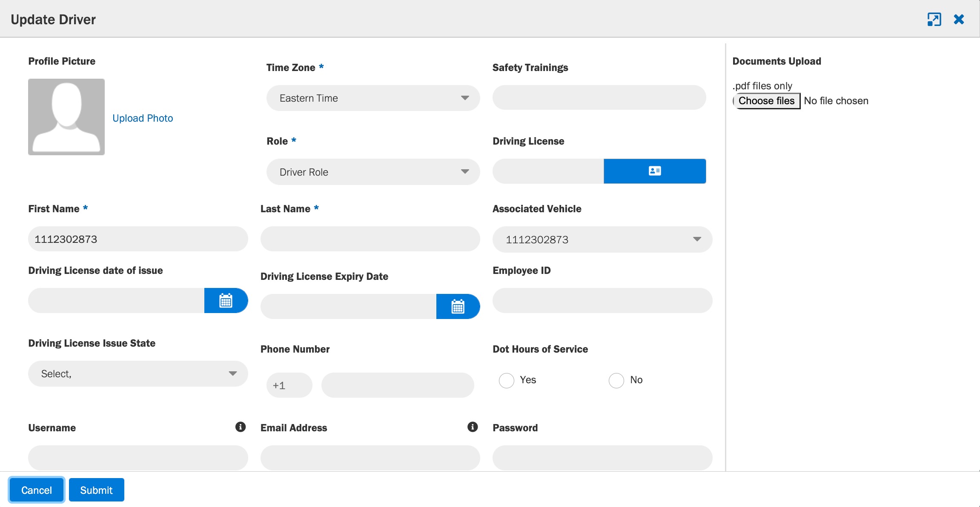Click the 'No file chosen' text
The height and width of the screenshot is (507, 980).
coord(836,101)
